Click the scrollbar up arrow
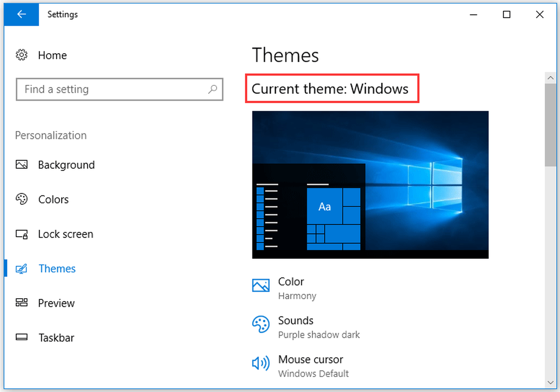Screen dimensions: 560x392 point(551,78)
